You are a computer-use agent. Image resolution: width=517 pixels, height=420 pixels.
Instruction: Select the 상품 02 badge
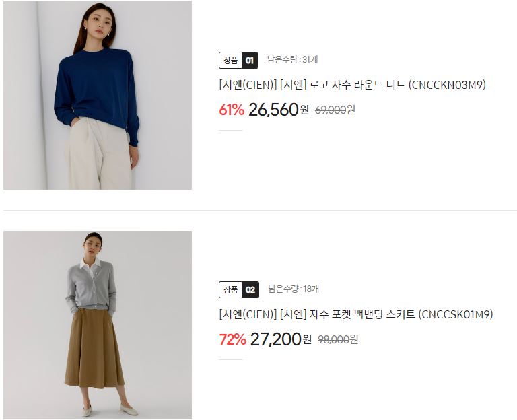(239, 290)
